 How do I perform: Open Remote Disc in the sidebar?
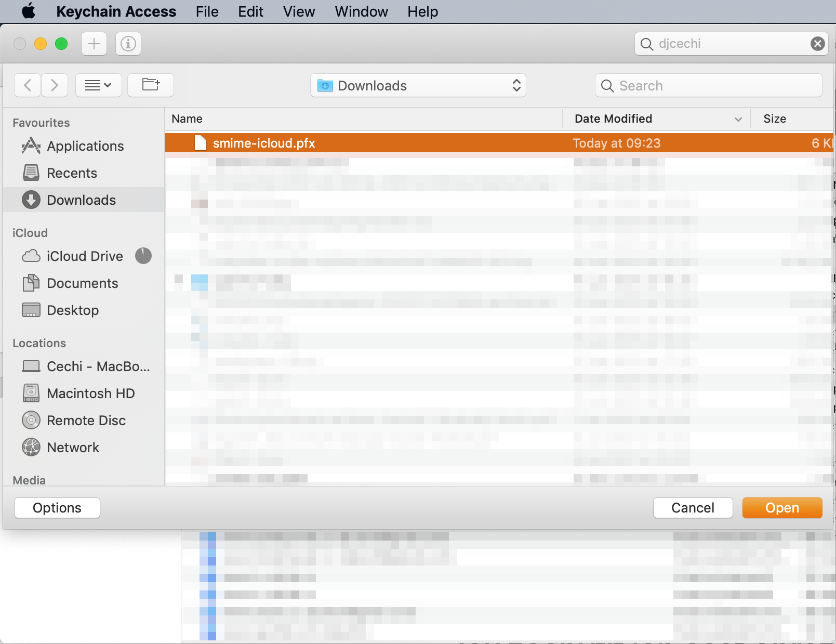point(84,420)
